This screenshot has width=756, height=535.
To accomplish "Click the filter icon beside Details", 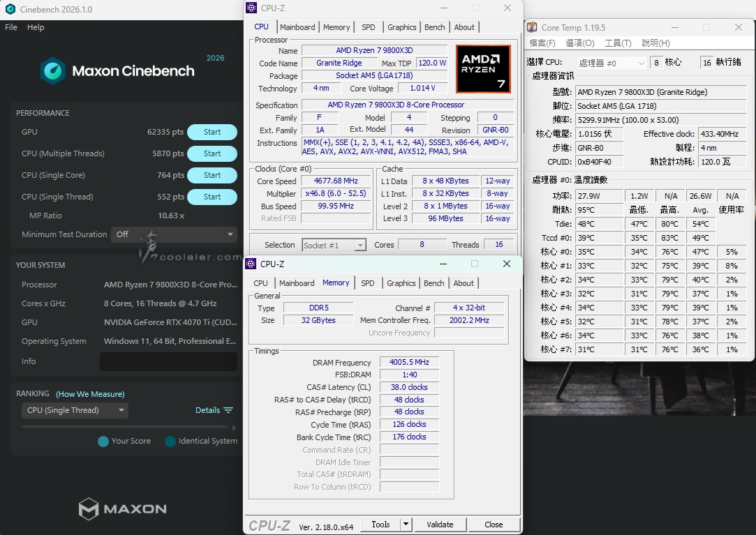I will 228,410.
